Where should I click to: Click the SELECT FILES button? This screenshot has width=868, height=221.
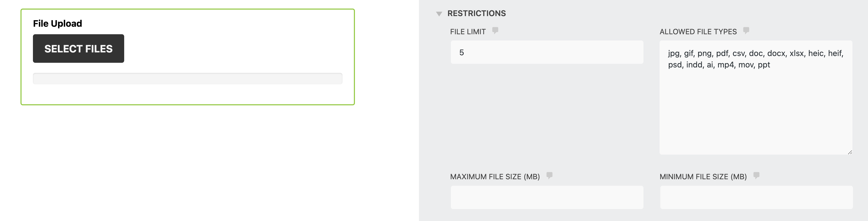pos(78,49)
